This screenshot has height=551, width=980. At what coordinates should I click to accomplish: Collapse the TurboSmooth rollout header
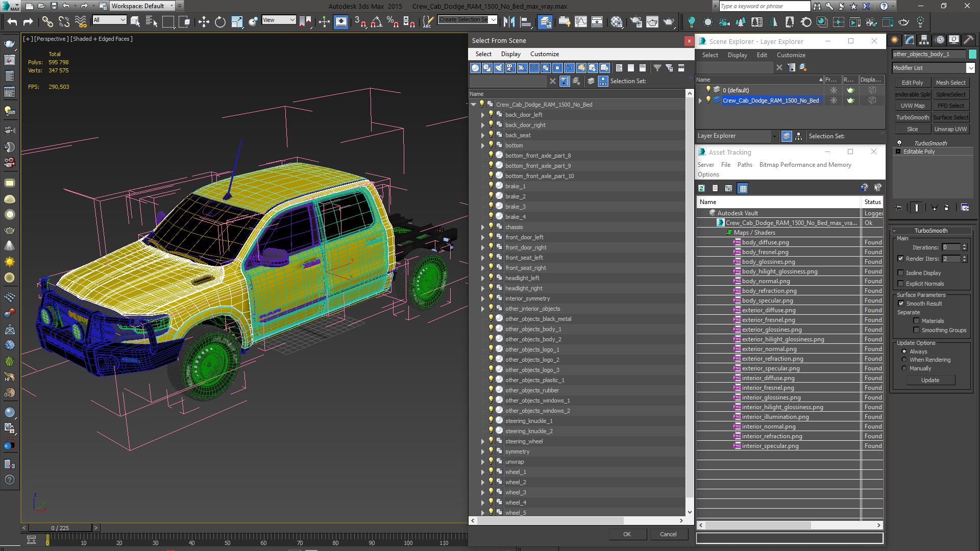[930, 231]
